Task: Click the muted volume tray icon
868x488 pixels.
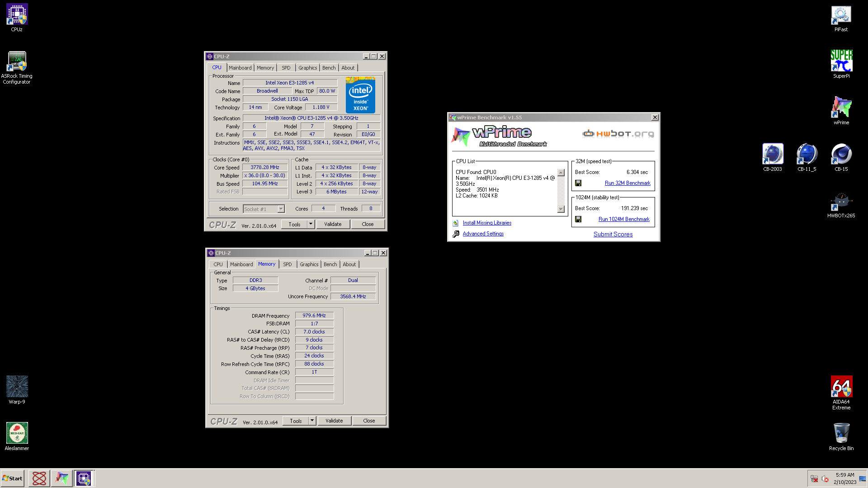Action: pos(825,479)
